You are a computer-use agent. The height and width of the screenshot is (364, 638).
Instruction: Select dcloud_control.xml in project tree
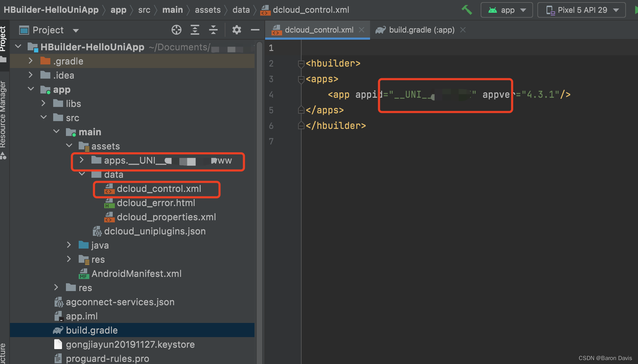click(x=159, y=189)
